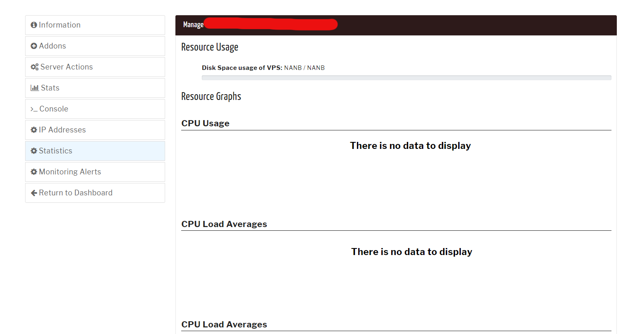Click the gear icon beside IP Addresses

pyautogui.click(x=34, y=130)
